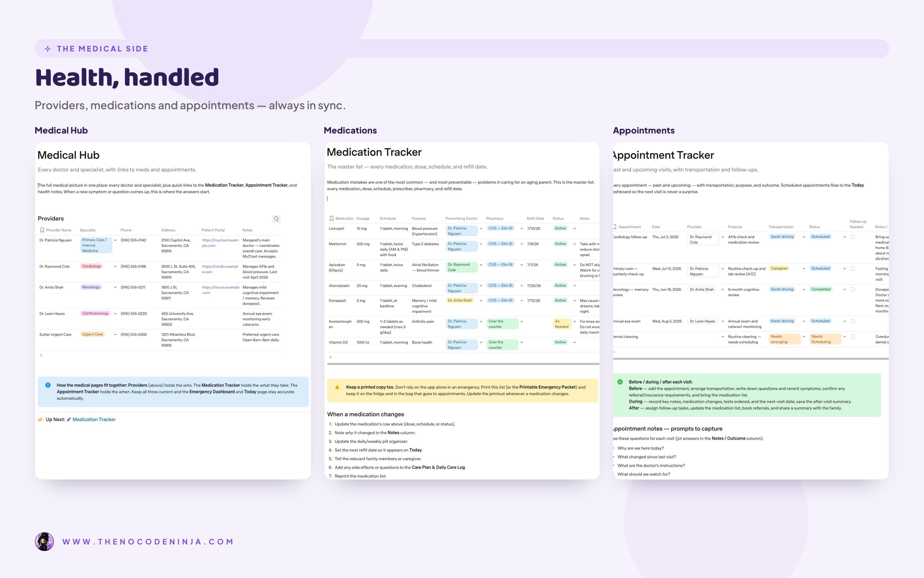Click the Over the counter pharmacy tag for Vitamin D3
The image size is (924, 578).
pos(502,345)
